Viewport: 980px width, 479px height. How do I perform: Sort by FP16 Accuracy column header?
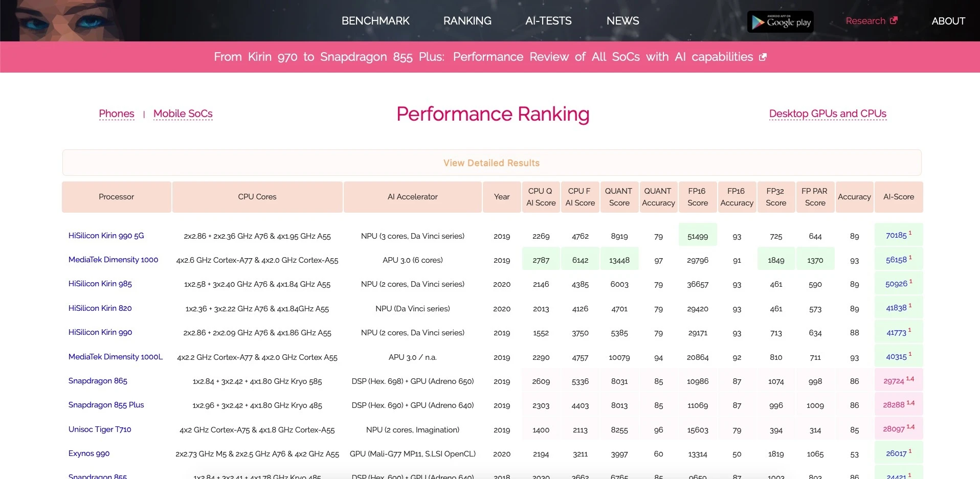(737, 197)
